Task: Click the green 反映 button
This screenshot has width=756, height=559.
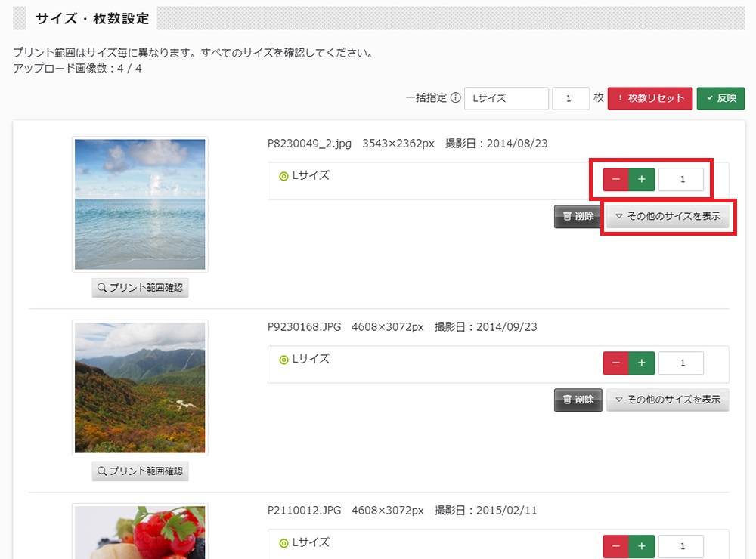Action: [x=720, y=98]
